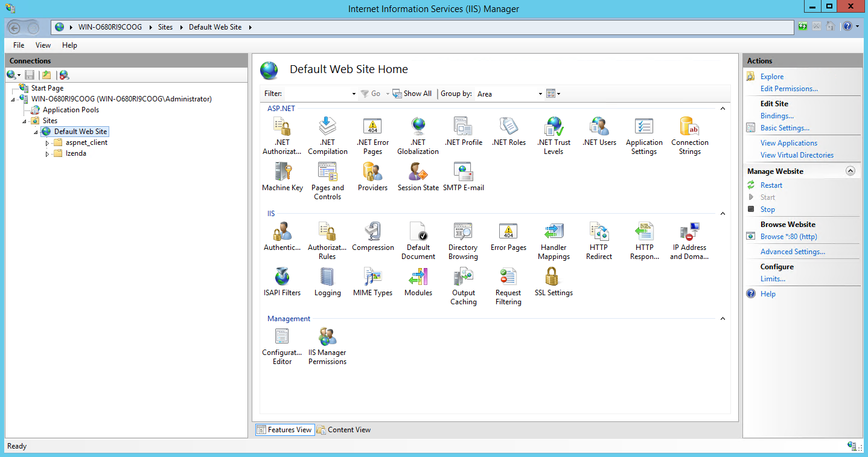Screen dimensions: 868x457
Task: Open the Configuration Editor icon
Action: [282, 346]
